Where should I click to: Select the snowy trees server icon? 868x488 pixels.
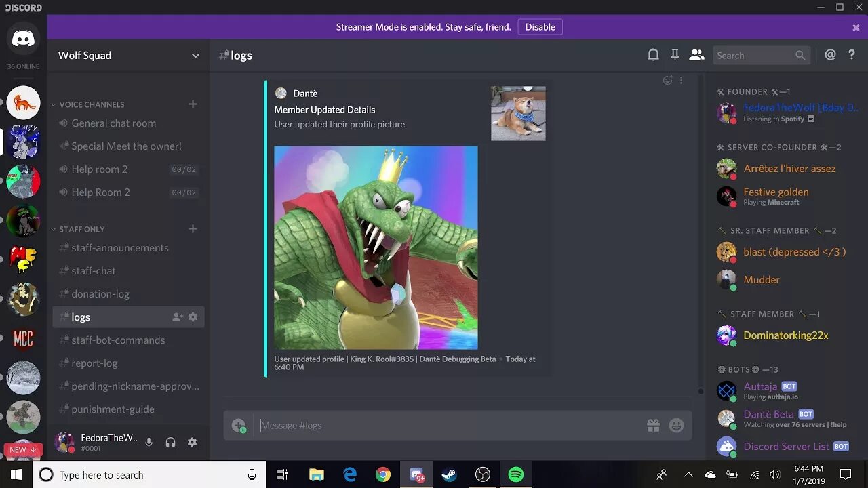pos(24,378)
